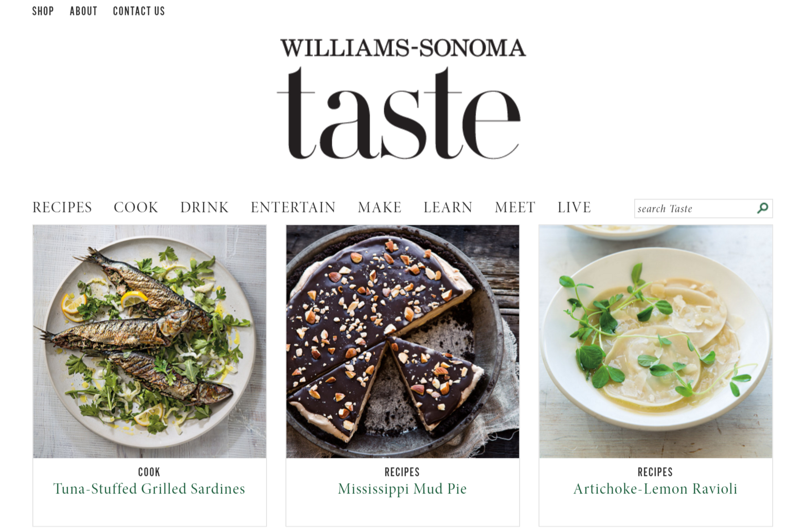This screenshot has height=532, width=805.
Task: Choose the Make navigation item
Action: [380, 207]
